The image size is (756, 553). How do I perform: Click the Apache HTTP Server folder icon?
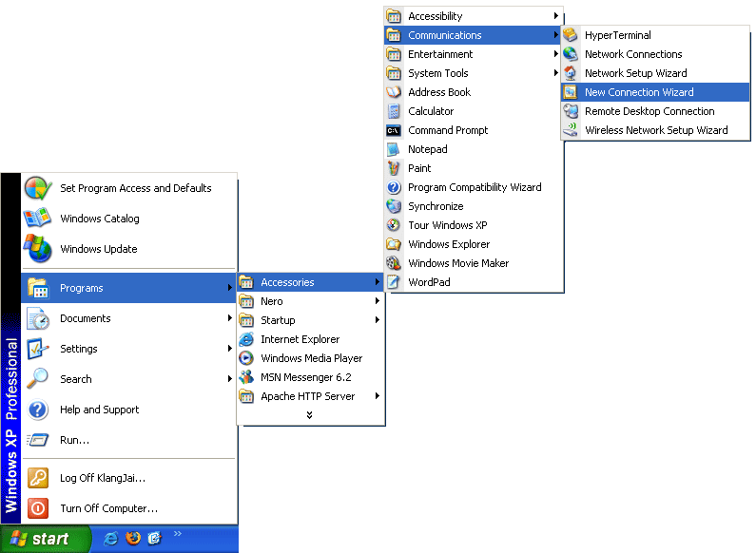tap(246, 396)
